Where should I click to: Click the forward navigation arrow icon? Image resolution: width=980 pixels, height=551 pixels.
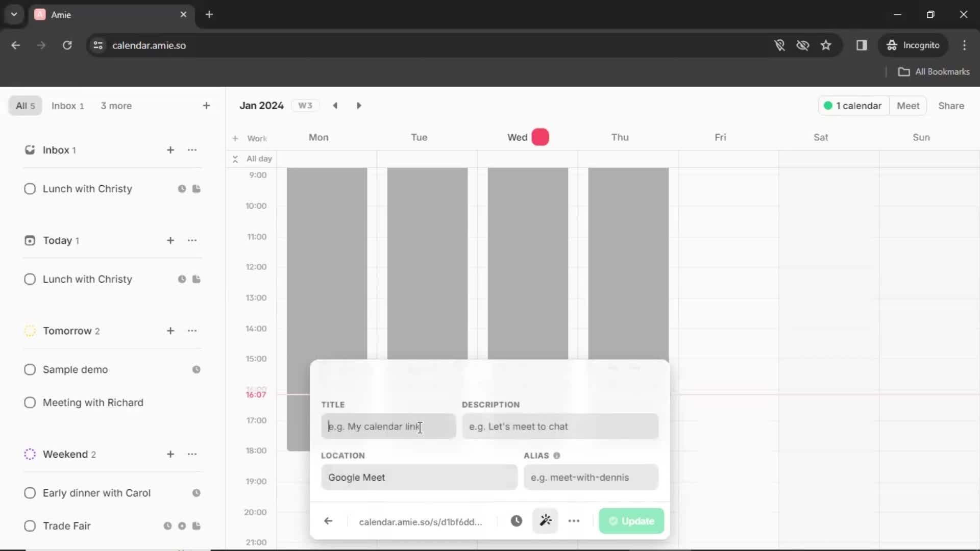[360, 106]
